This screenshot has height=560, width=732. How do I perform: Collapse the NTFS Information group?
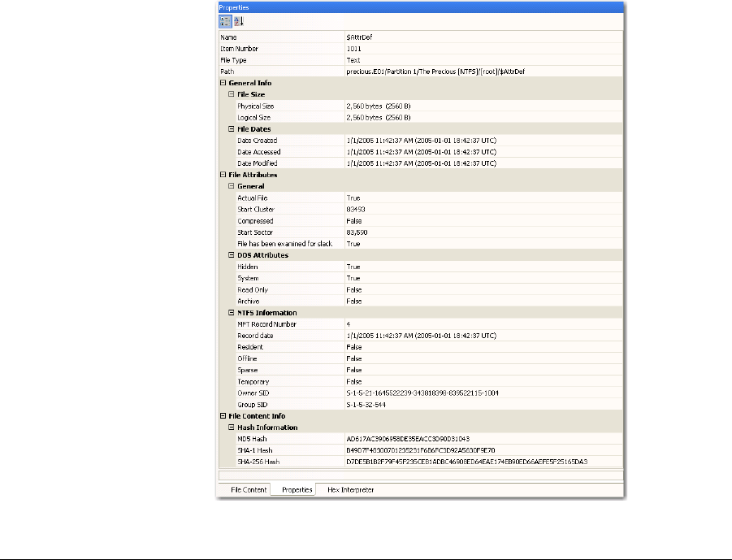(x=231, y=312)
